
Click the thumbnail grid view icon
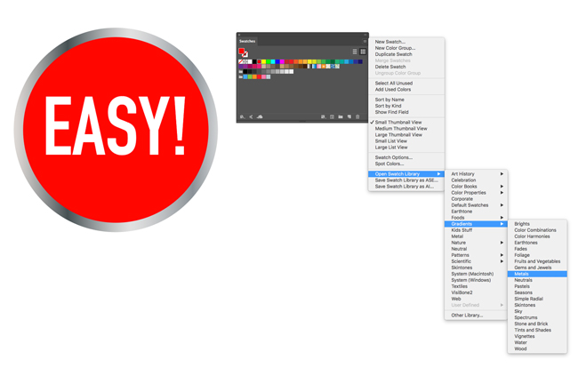363,52
